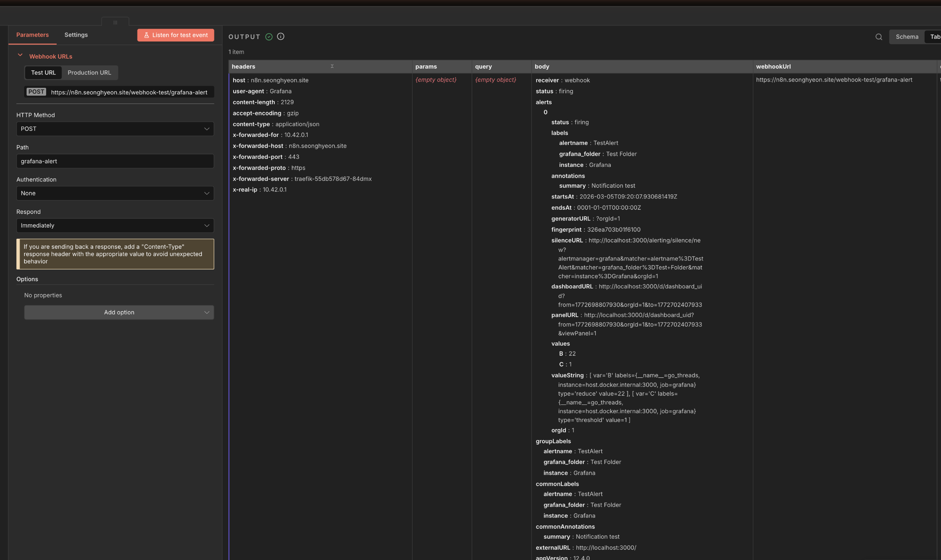Open the HTTP Method dropdown
This screenshot has height=560, width=941.
[x=115, y=129]
